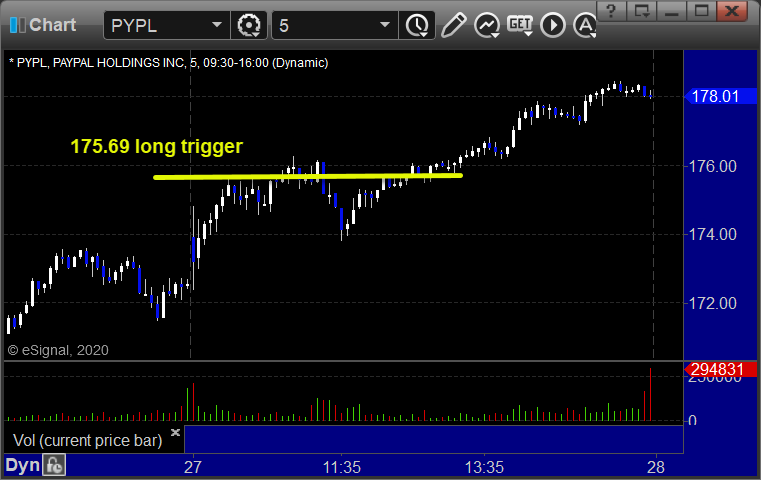Select the 175.69 long trigger annotation

pos(156,146)
